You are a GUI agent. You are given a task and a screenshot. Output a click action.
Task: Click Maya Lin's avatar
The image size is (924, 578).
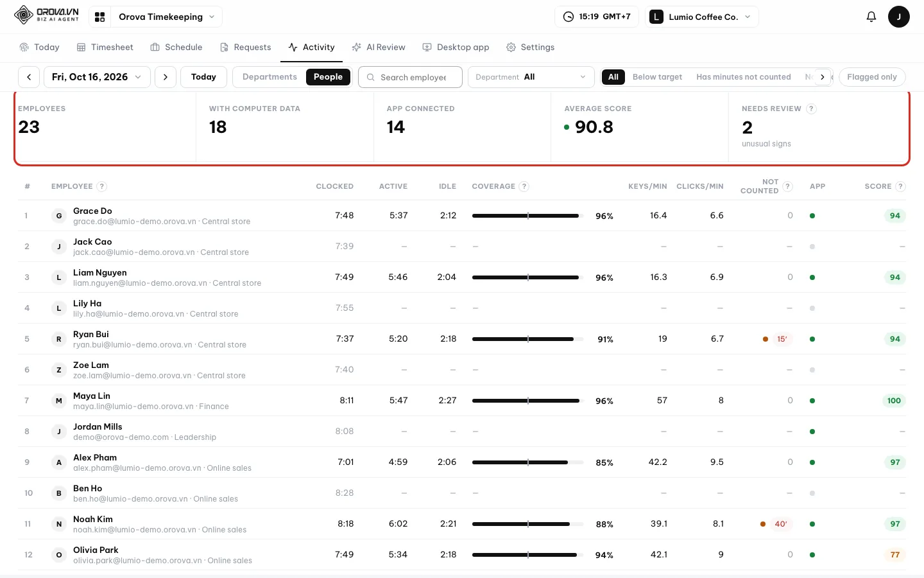(x=59, y=401)
